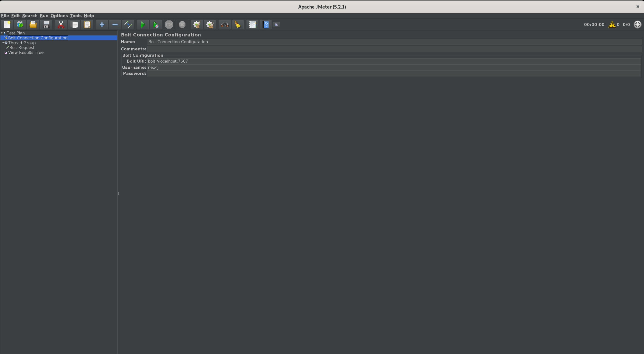This screenshot has height=354, width=644.
Task: Start test with no pauses
Action: pyautogui.click(x=156, y=25)
